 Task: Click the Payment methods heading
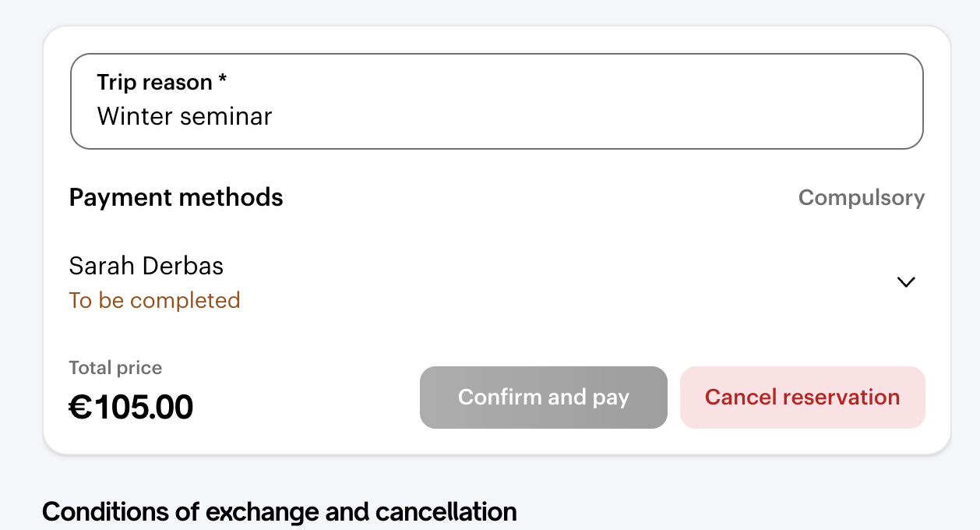176,197
